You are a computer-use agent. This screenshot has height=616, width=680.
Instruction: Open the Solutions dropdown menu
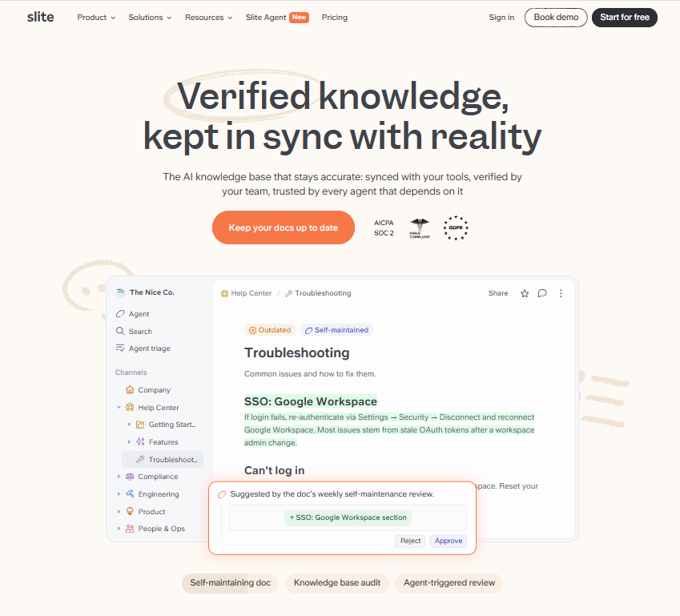(x=150, y=18)
